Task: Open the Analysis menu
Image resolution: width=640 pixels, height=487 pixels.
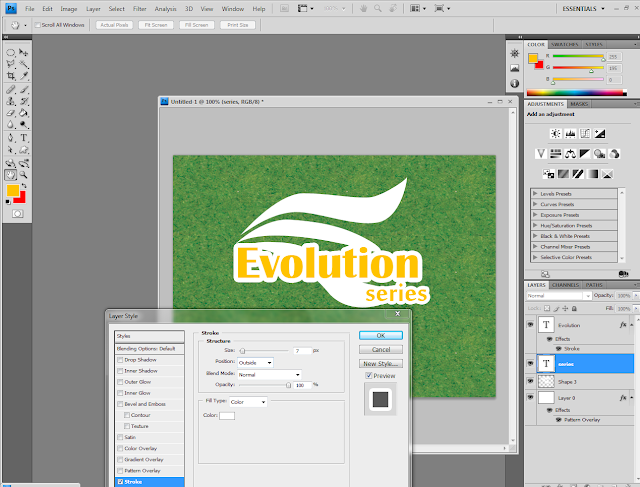Action: [165, 9]
